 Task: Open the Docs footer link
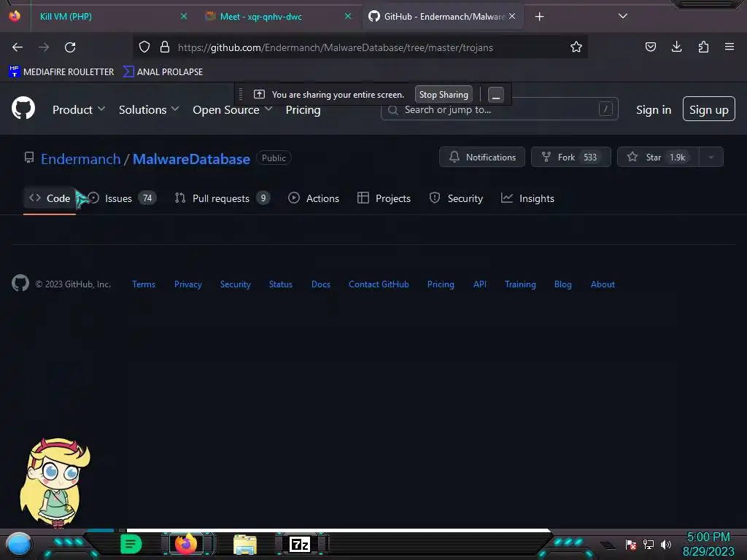pyautogui.click(x=321, y=284)
